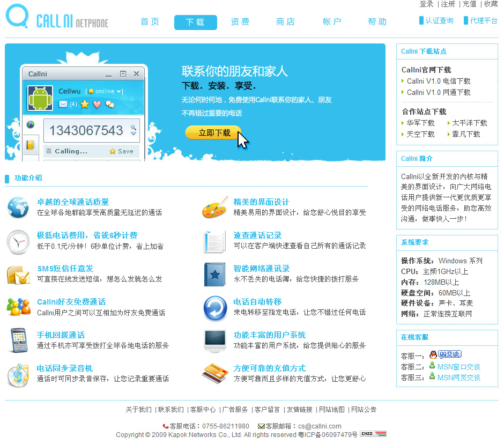Click the mobile phone callback icon
The image size is (504, 444).
[18, 340]
